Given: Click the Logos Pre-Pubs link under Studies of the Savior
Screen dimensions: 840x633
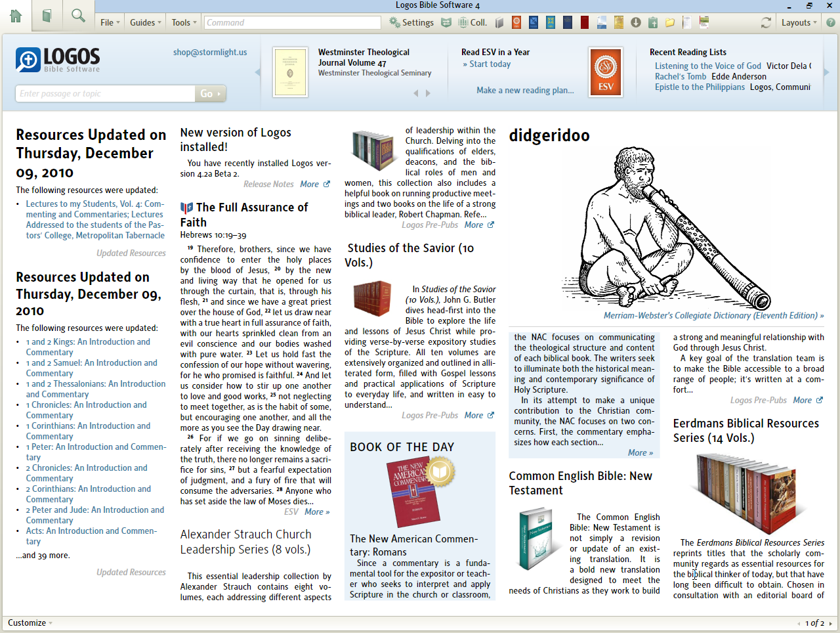Looking at the screenshot, I should [430, 416].
